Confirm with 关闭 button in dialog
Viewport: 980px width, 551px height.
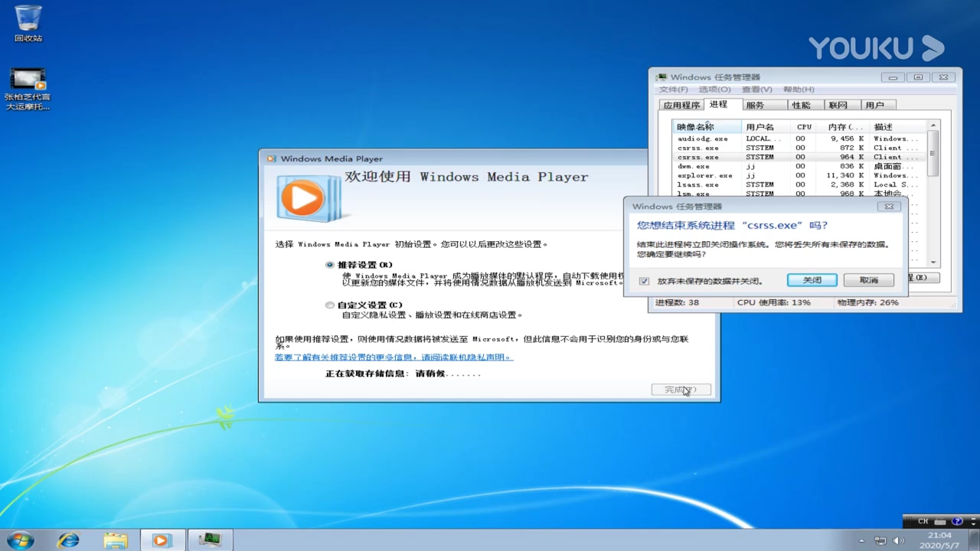coord(812,280)
